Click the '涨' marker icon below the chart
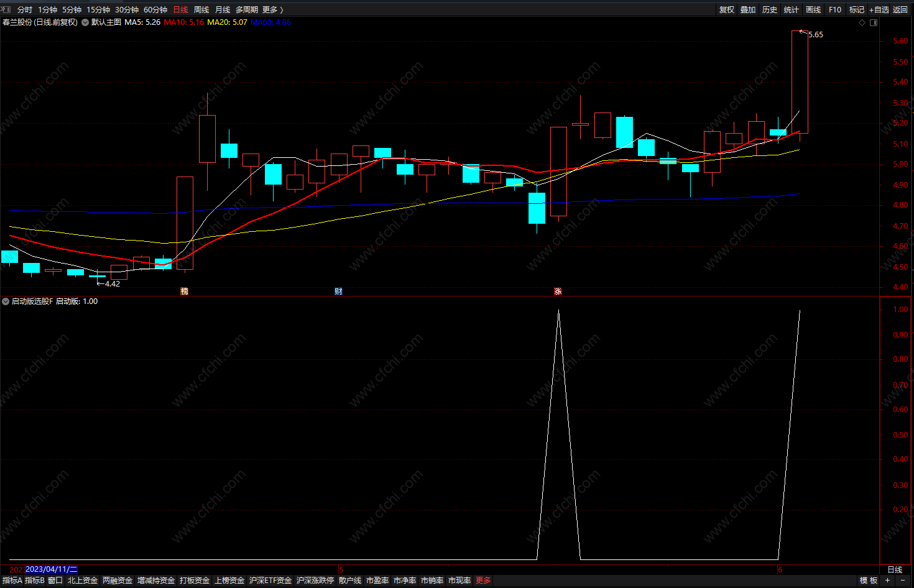Image resolution: width=914 pixels, height=588 pixels. pyautogui.click(x=558, y=291)
